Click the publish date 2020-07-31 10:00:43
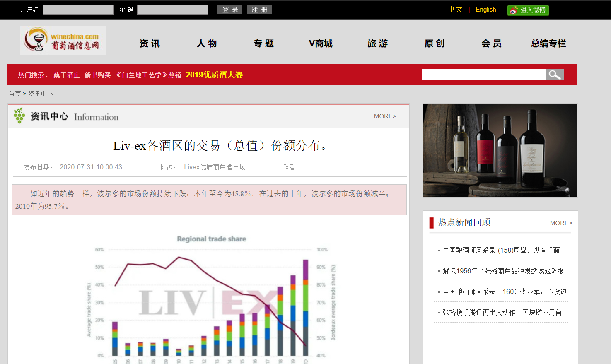Viewport: 611px width, 364px height. tap(91, 167)
